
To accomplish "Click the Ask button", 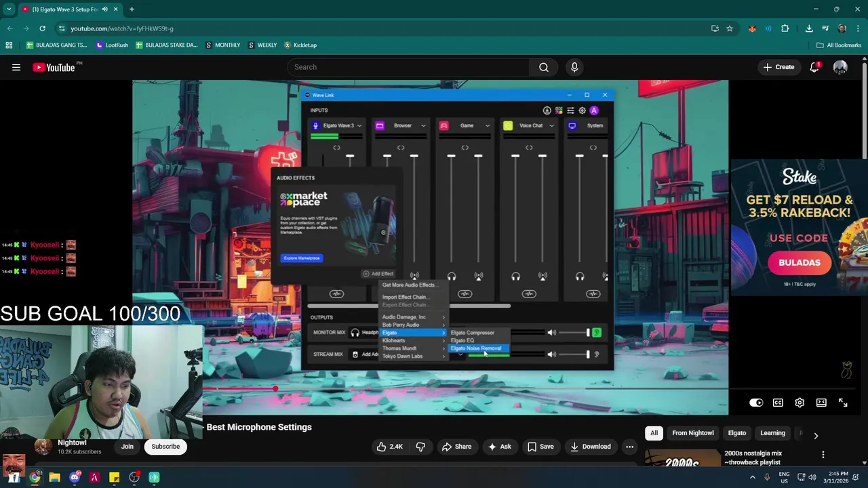I will point(499,447).
